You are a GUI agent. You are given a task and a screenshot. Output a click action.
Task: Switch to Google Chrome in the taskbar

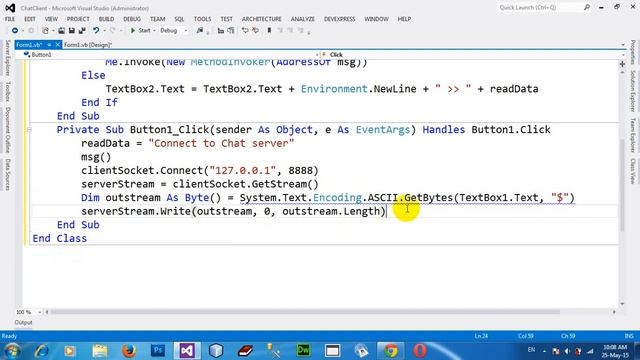(391, 351)
